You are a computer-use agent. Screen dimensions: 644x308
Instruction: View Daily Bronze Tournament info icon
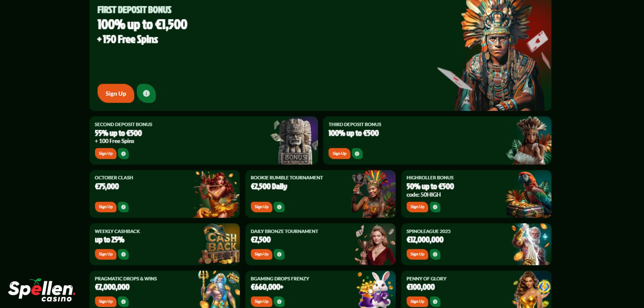[279, 254]
